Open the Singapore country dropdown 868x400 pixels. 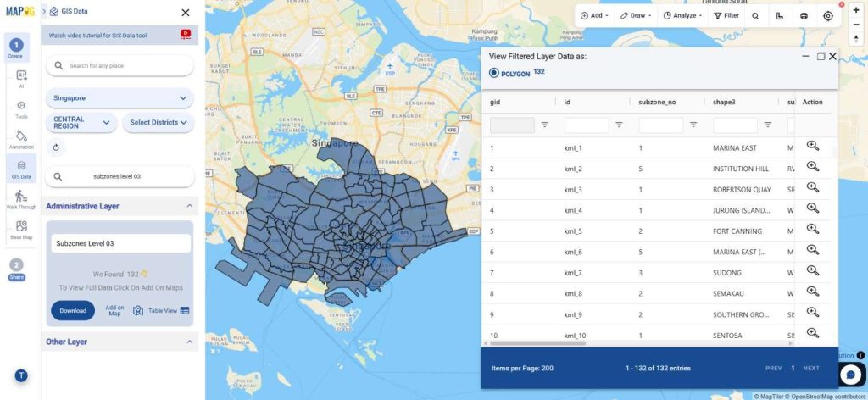click(120, 98)
